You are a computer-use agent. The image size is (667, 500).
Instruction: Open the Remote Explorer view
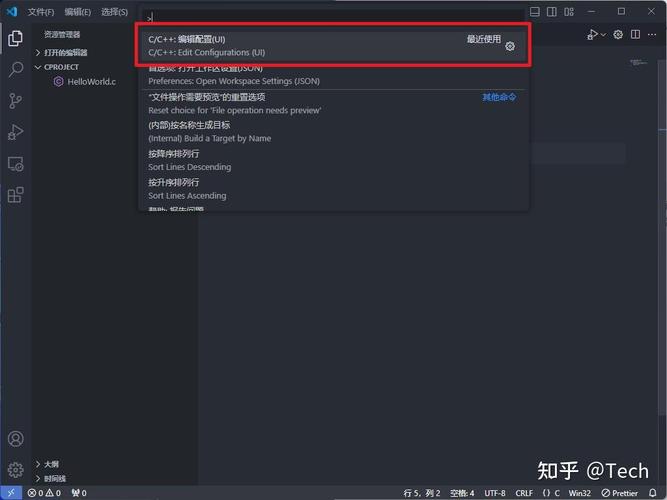pos(15,164)
